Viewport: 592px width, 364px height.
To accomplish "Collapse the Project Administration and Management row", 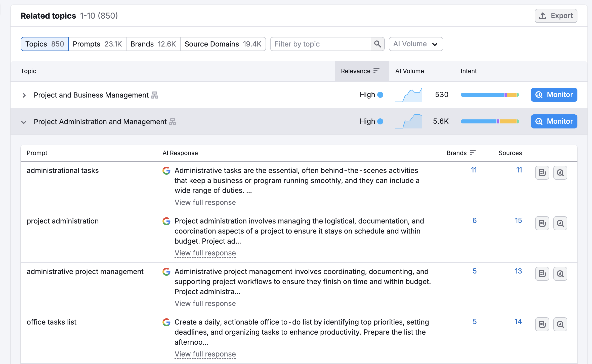I will click(24, 122).
